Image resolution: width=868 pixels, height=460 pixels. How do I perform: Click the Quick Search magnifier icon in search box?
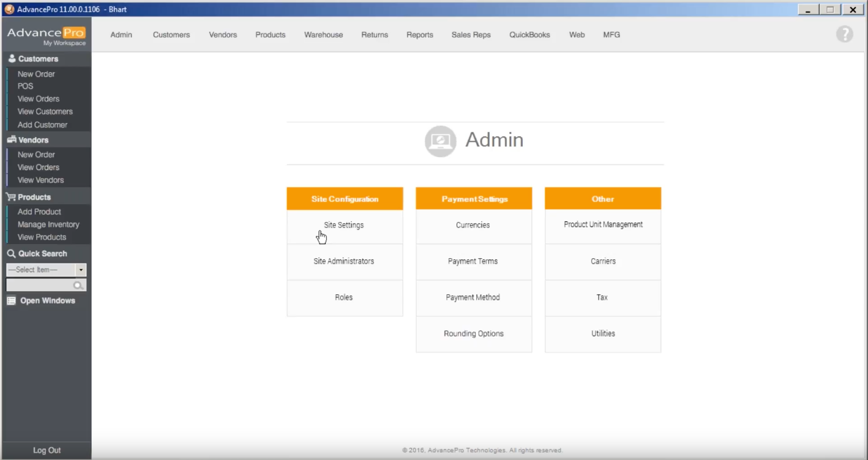pyautogui.click(x=78, y=286)
